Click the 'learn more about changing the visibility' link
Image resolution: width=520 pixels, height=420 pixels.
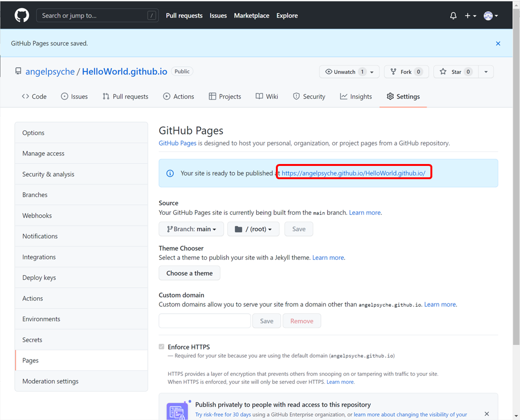pos(410,414)
